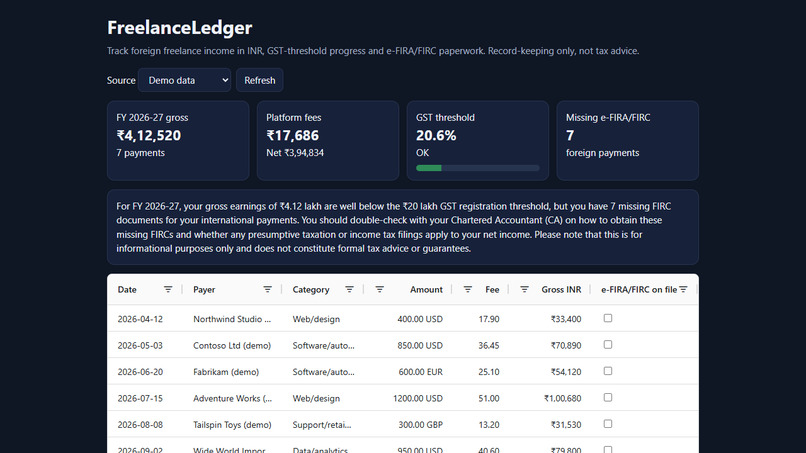Tick the e-FIRA/FIRC checkbox for Tailspin Toys
This screenshot has width=806, height=453.
pyautogui.click(x=608, y=424)
